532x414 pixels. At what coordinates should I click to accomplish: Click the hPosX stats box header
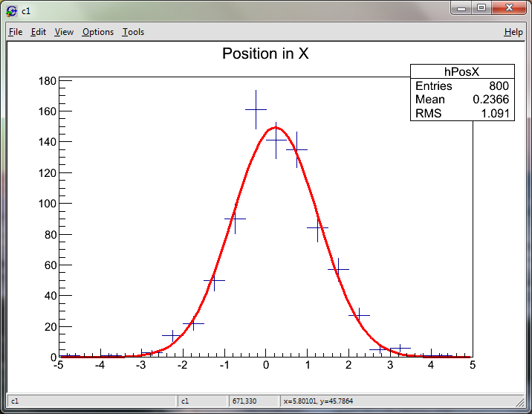click(x=461, y=71)
